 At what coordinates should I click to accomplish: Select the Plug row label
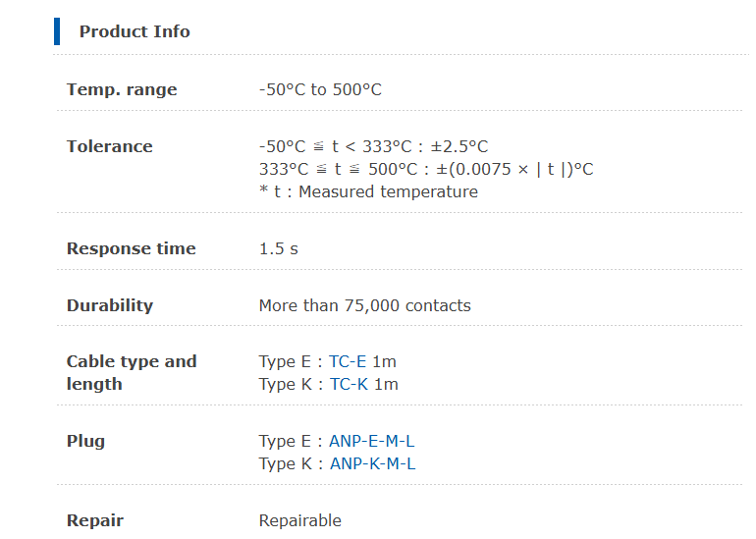85,442
